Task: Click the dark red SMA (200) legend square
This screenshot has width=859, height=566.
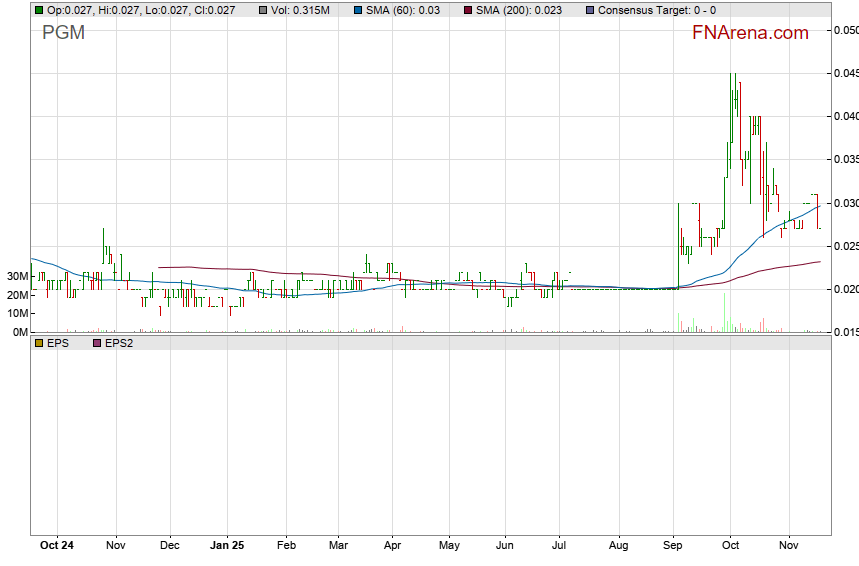Action: 468,10
